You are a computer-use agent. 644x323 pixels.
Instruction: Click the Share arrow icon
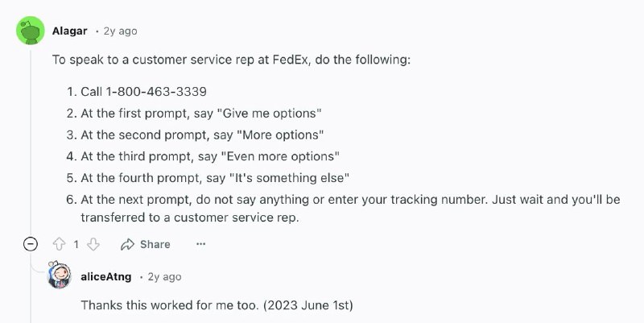[127, 244]
